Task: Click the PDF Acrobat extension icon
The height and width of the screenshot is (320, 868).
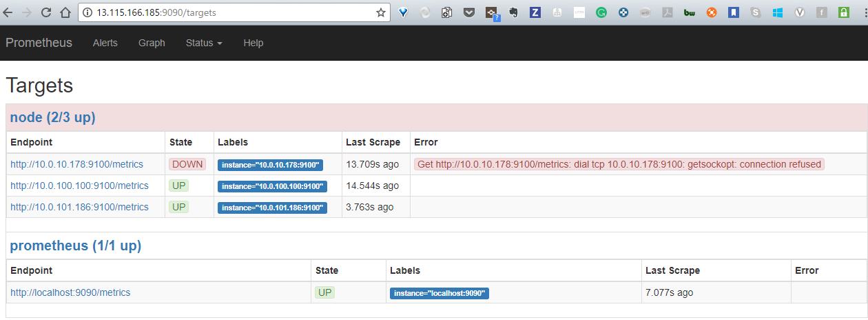Action: (x=668, y=12)
